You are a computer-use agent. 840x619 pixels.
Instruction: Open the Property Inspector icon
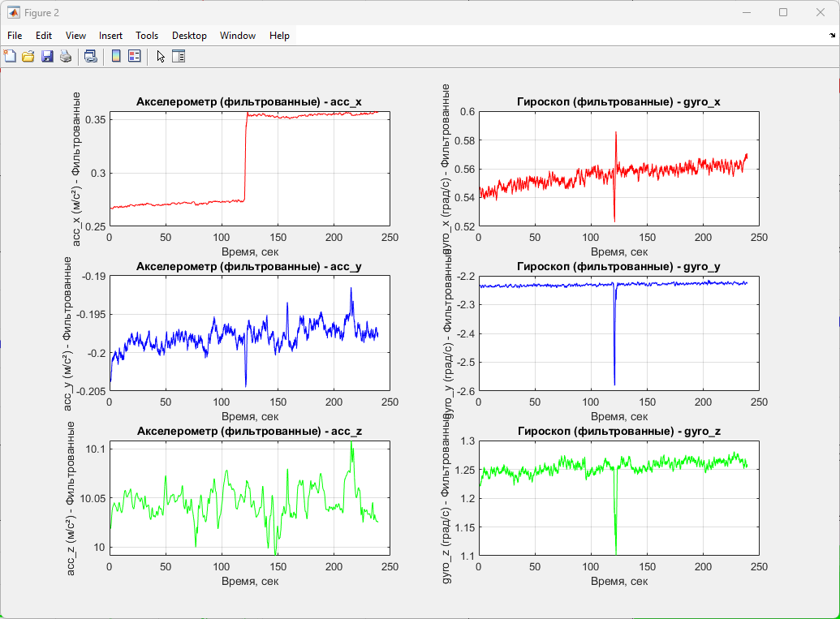(179, 56)
